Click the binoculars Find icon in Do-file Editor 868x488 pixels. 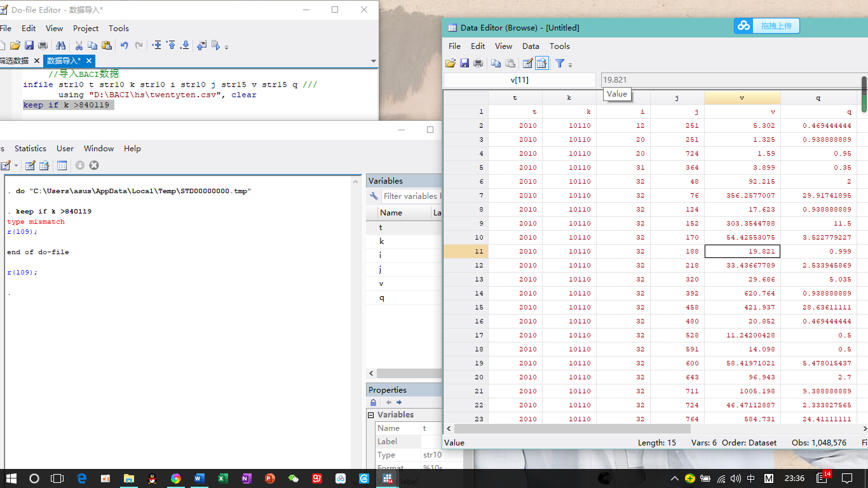[x=60, y=45]
